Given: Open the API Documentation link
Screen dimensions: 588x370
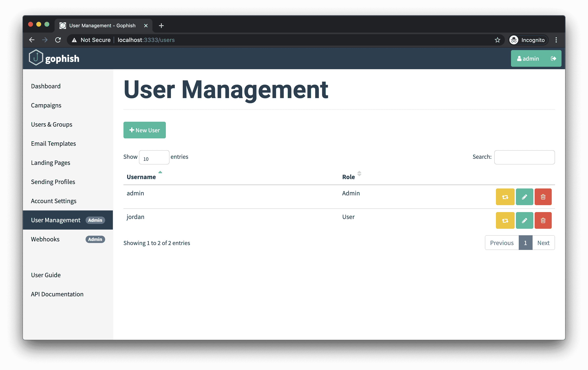Looking at the screenshot, I should pyautogui.click(x=57, y=294).
